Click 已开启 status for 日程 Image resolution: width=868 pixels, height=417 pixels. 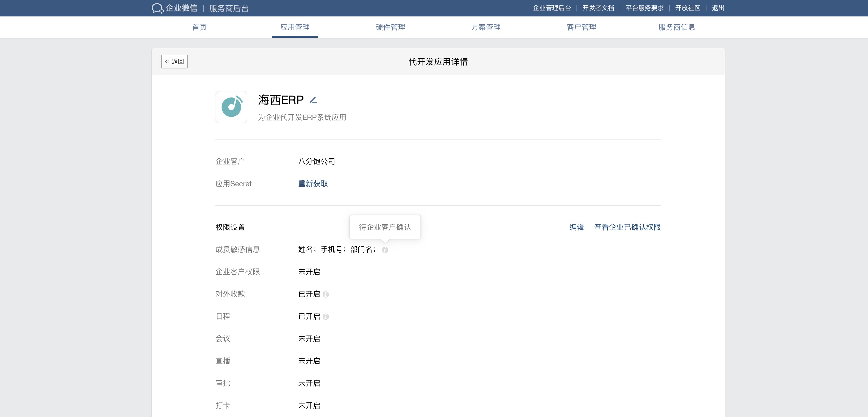coord(309,316)
